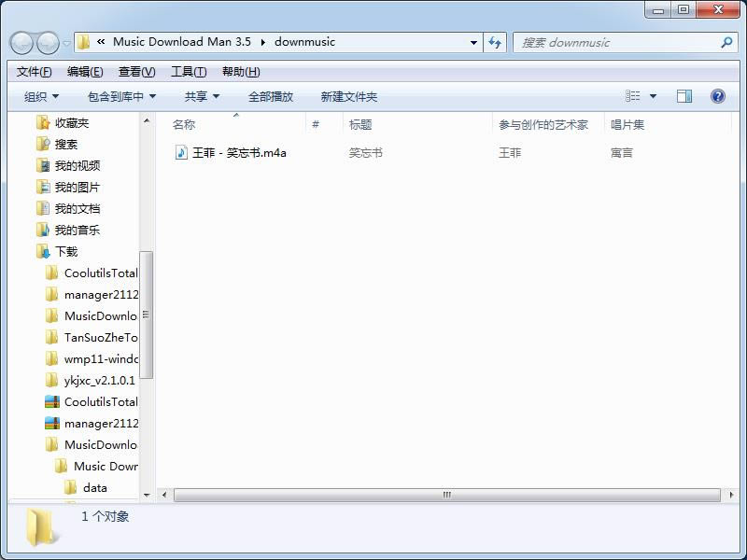Click the horizontal scrollbar left arrow

tap(164, 495)
